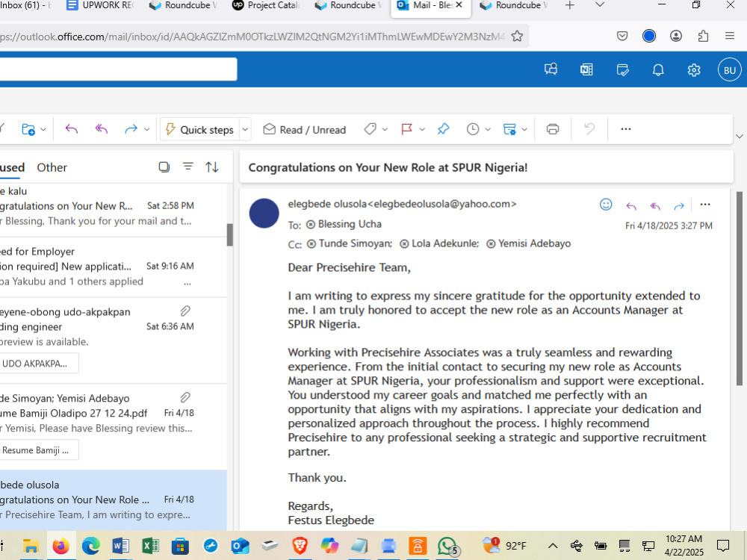Click the message list scrollbar thumb
The width and height of the screenshot is (747, 560).
click(229, 234)
